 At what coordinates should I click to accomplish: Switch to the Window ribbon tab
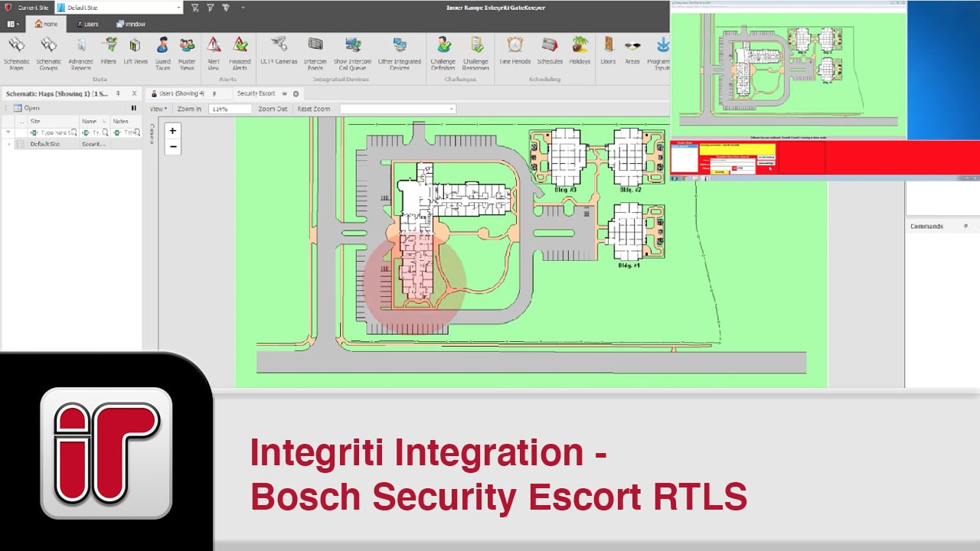click(x=131, y=24)
